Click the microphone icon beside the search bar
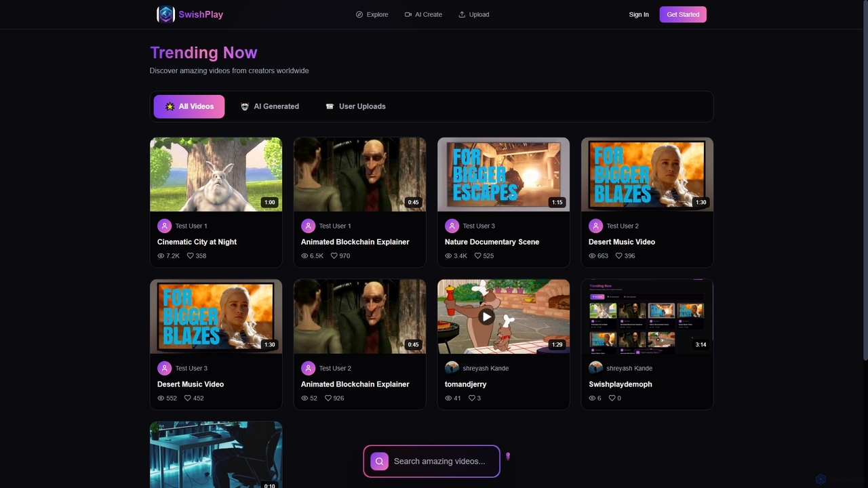 [x=508, y=457]
